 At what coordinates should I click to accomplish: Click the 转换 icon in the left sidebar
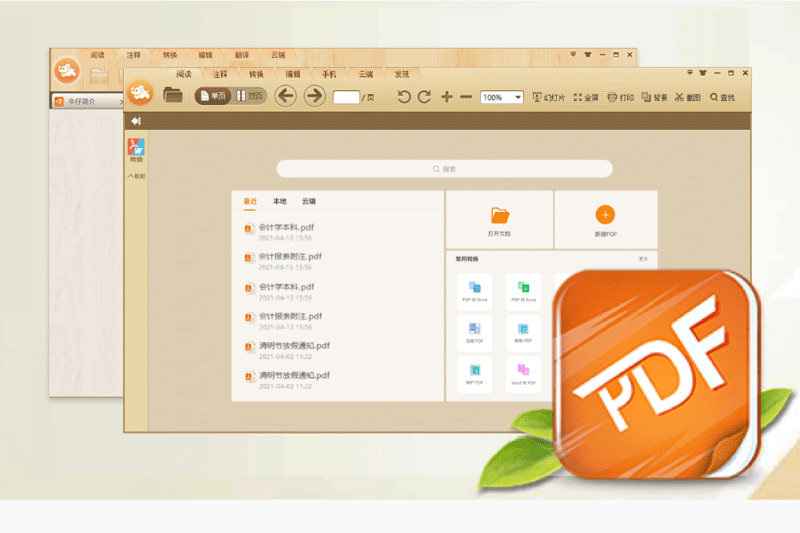136,150
